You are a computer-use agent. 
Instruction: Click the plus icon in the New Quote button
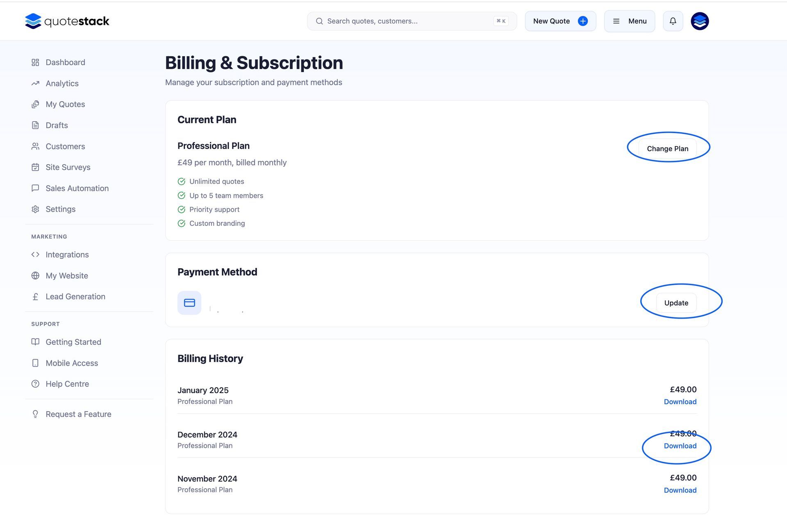(x=582, y=21)
